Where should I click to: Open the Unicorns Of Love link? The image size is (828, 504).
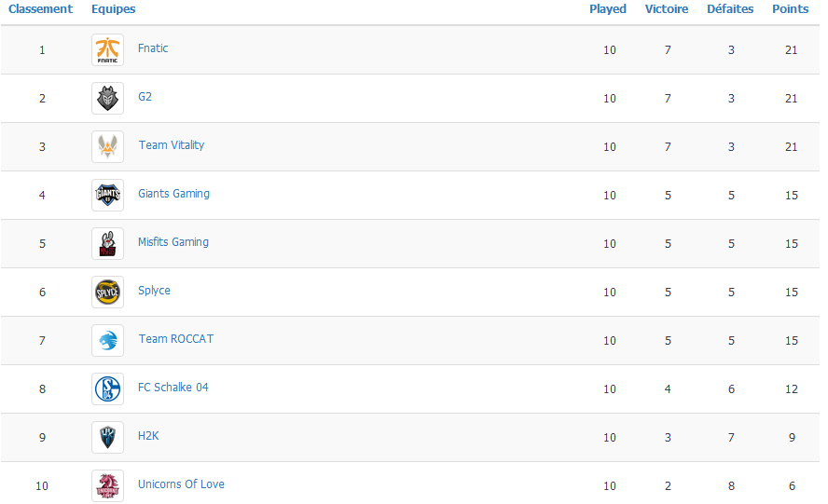pyautogui.click(x=181, y=484)
